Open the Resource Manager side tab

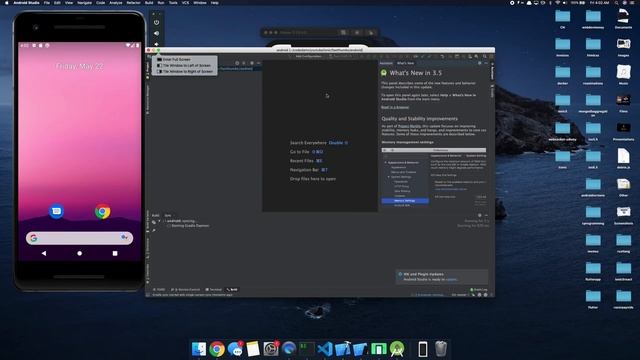[148, 99]
